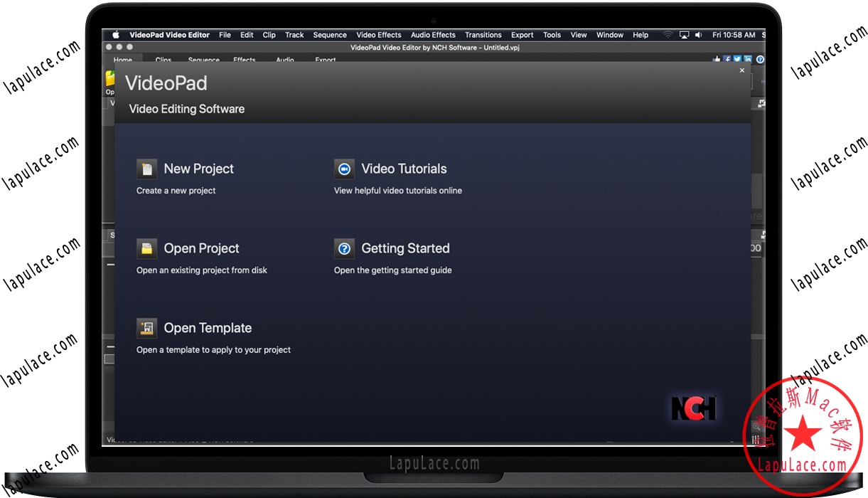The width and height of the screenshot is (868, 498).
Task: Click the thumbs-up like icon
Action: (x=717, y=59)
